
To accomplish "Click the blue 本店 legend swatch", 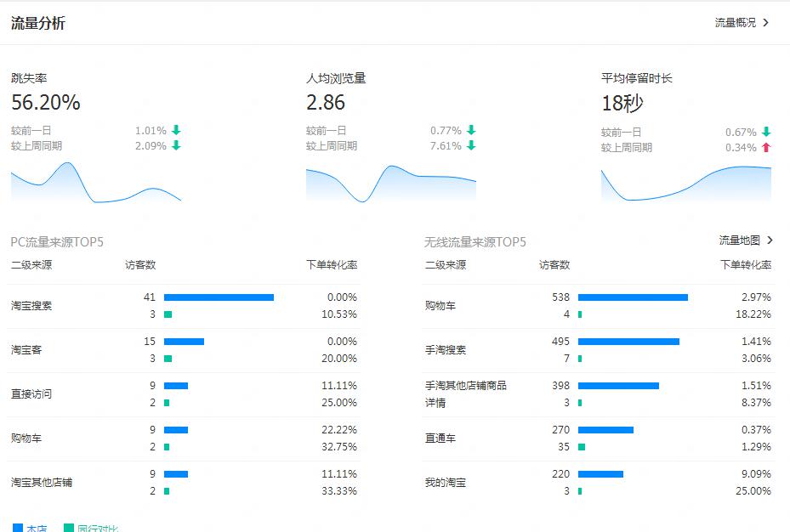I will point(17,528).
